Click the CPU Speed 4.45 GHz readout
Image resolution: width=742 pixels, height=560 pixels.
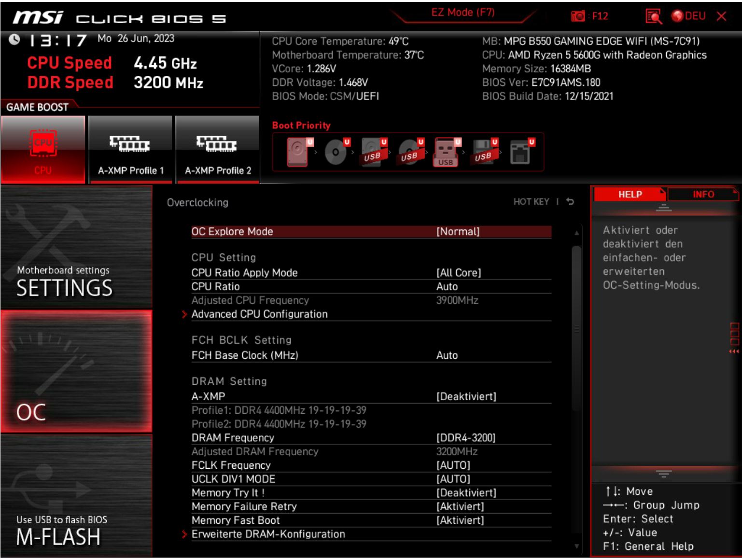coord(112,63)
